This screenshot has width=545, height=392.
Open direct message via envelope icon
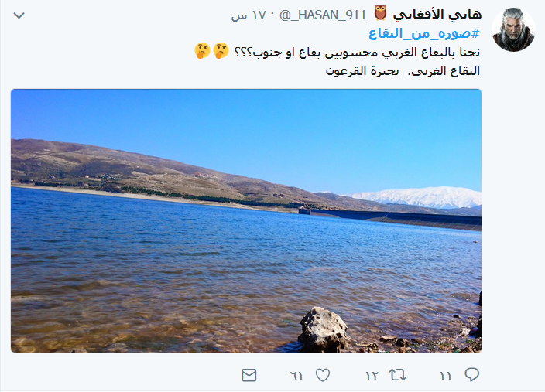coord(249,375)
